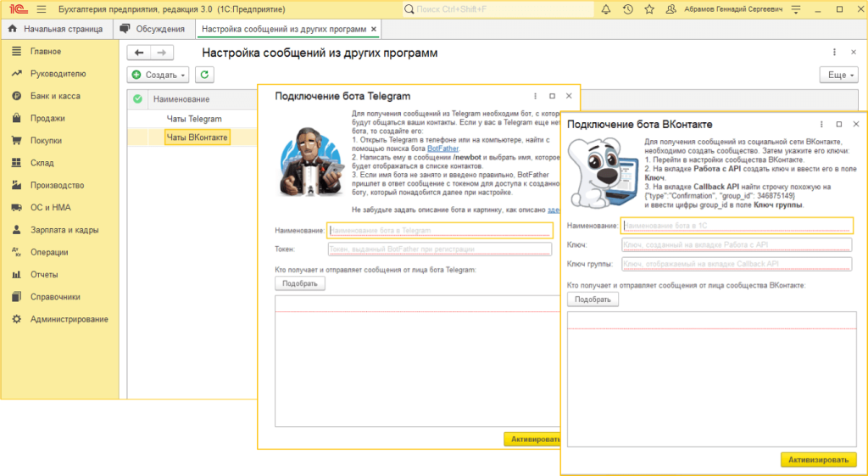This screenshot has width=868, height=476.
Task: Click user name Абрамов Геннадий Сергеевич
Action: [733, 9]
